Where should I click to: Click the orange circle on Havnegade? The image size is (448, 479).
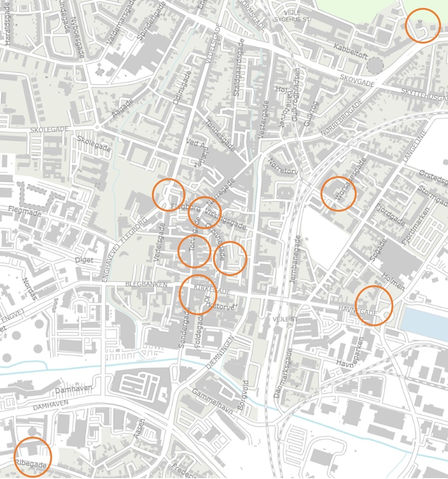[x=374, y=306]
